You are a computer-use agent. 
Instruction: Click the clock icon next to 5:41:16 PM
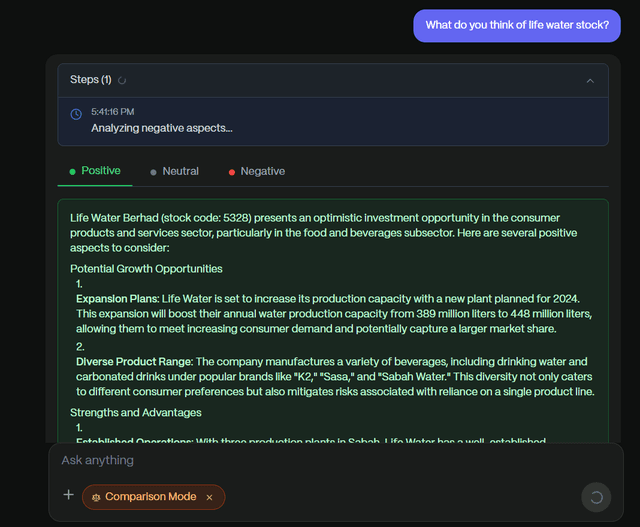pyautogui.click(x=76, y=114)
